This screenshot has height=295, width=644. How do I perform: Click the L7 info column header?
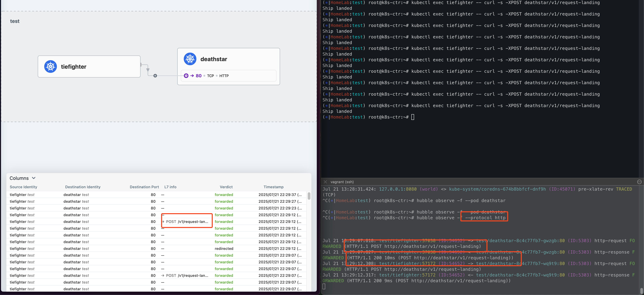pyautogui.click(x=170, y=187)
